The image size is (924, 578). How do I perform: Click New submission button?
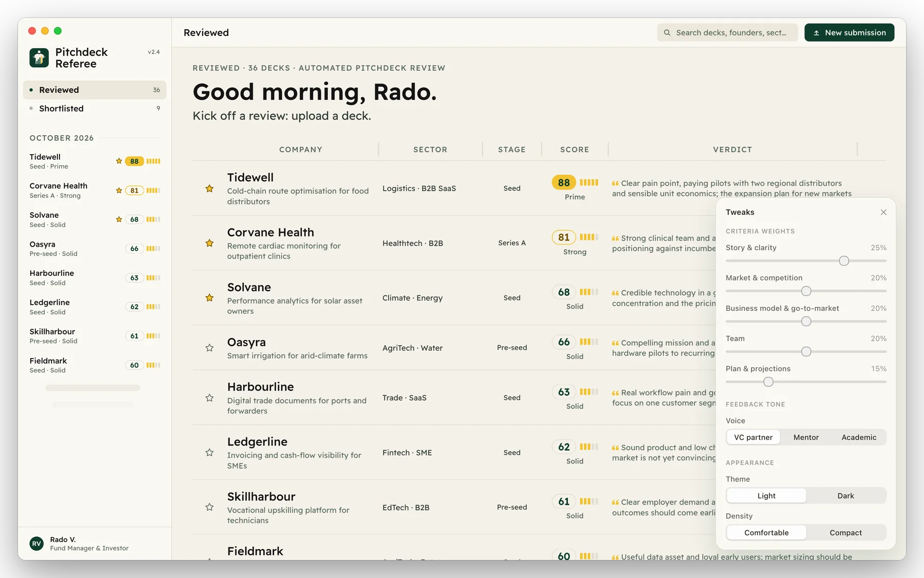(849, 32)
